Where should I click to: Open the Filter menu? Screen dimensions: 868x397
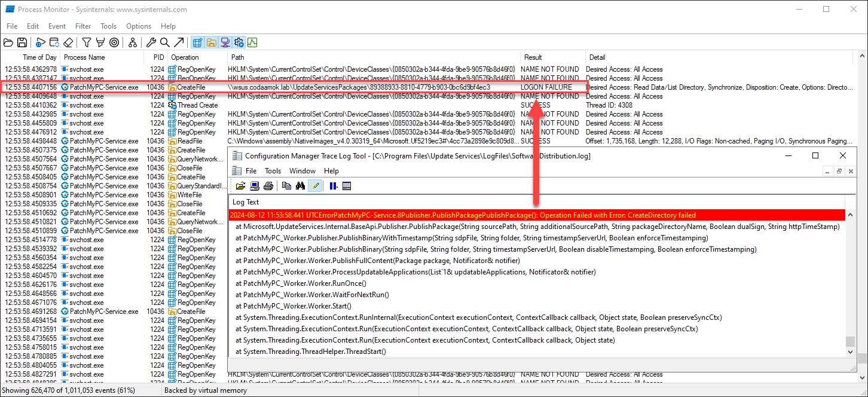83,26
